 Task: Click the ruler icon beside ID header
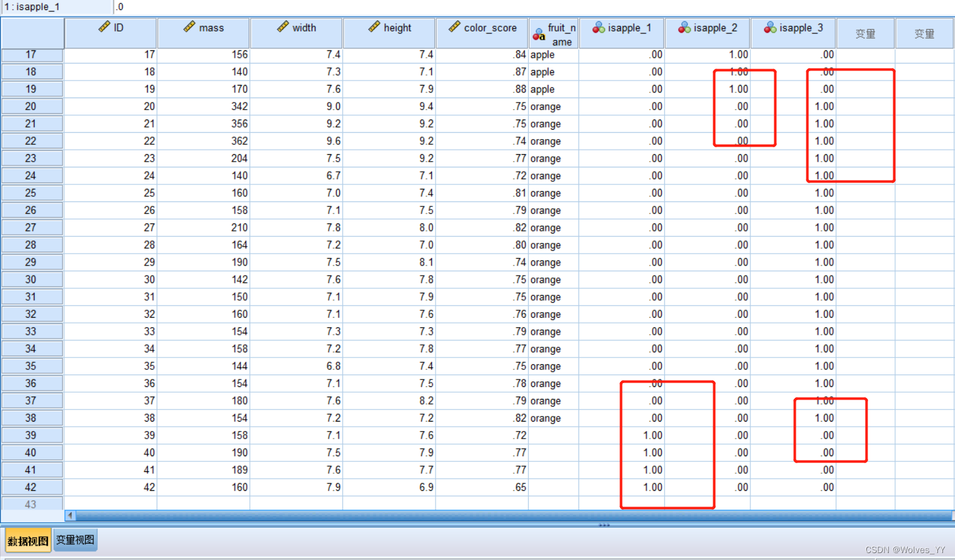[105, 27]
